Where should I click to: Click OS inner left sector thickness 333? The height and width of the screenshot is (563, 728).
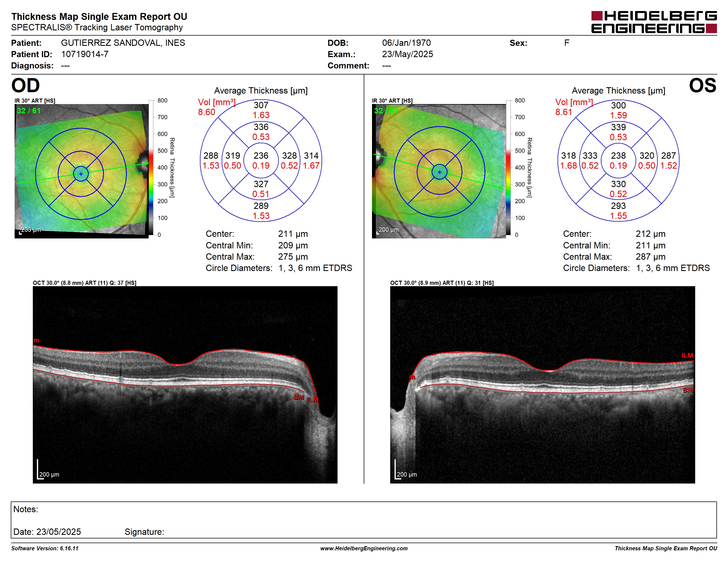[590, 155]
